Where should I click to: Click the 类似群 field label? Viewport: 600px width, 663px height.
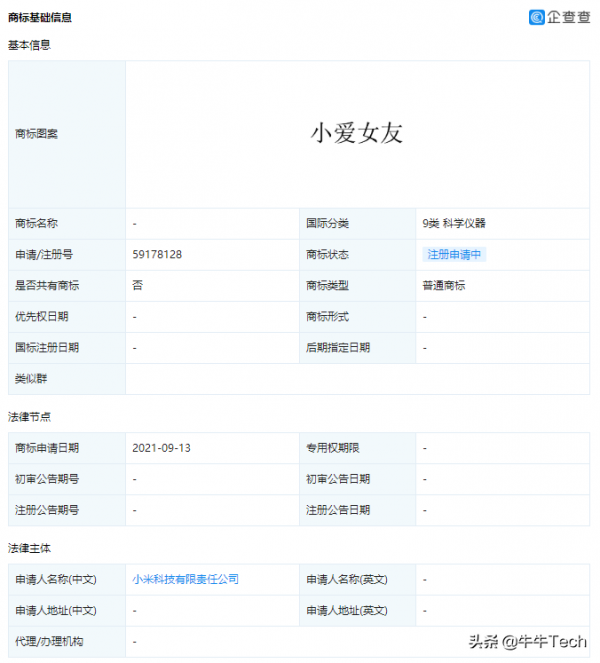[31, 378]
